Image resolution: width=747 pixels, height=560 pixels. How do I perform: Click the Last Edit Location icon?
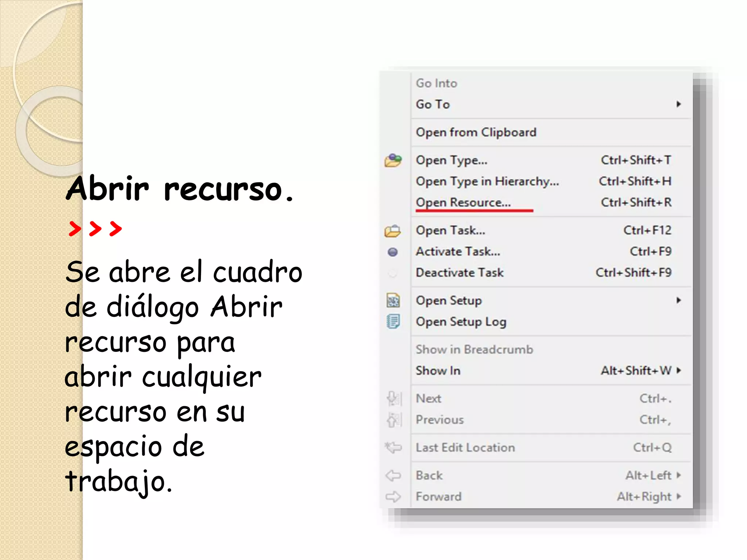[x=393, y=447]
